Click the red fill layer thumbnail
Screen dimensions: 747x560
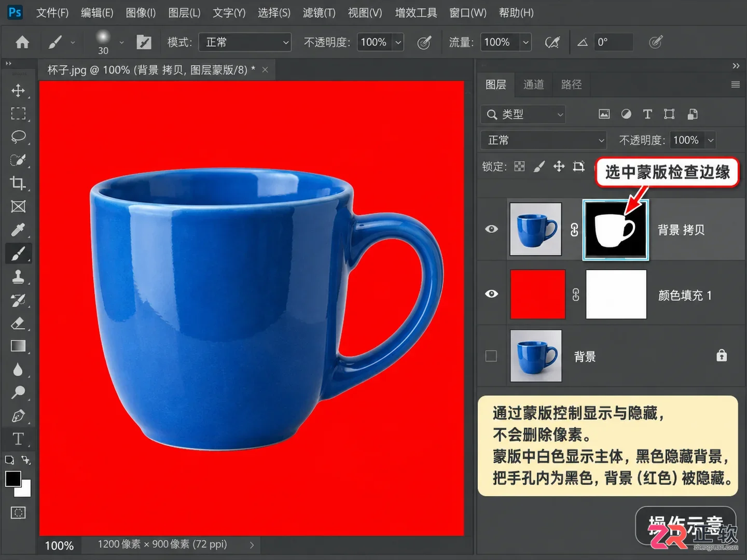537,294
